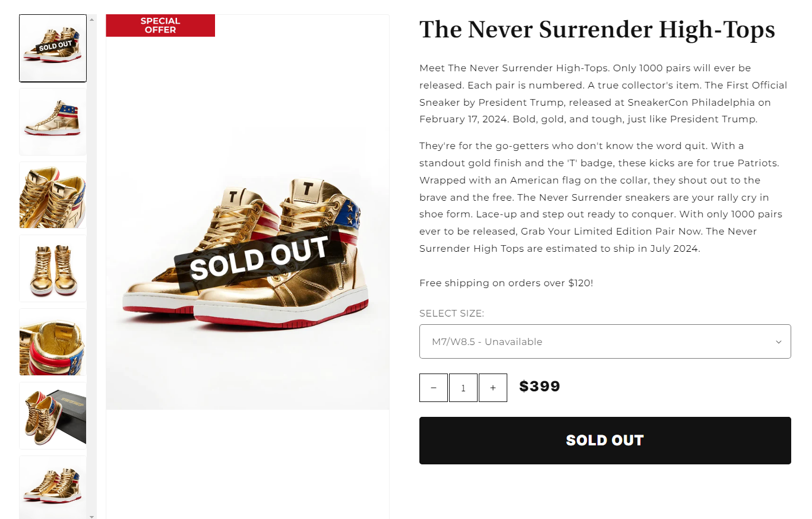This screenshot has height=519, width=812.
Task: Select close-up laces thumbnail
Action: [53, 195]
